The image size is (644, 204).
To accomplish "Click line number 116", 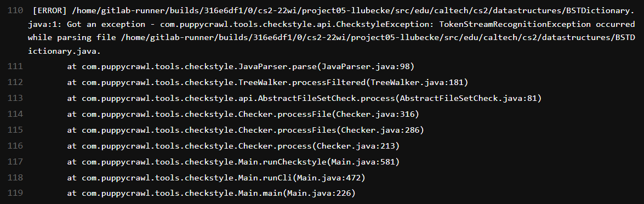I will 15,146.
